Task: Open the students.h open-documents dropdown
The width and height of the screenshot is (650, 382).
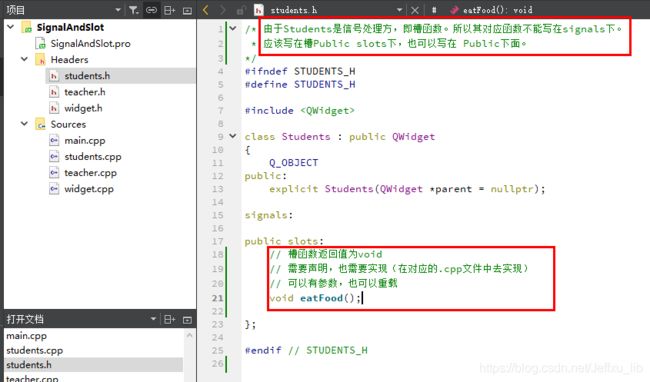Action: click(x=399, y=10)
